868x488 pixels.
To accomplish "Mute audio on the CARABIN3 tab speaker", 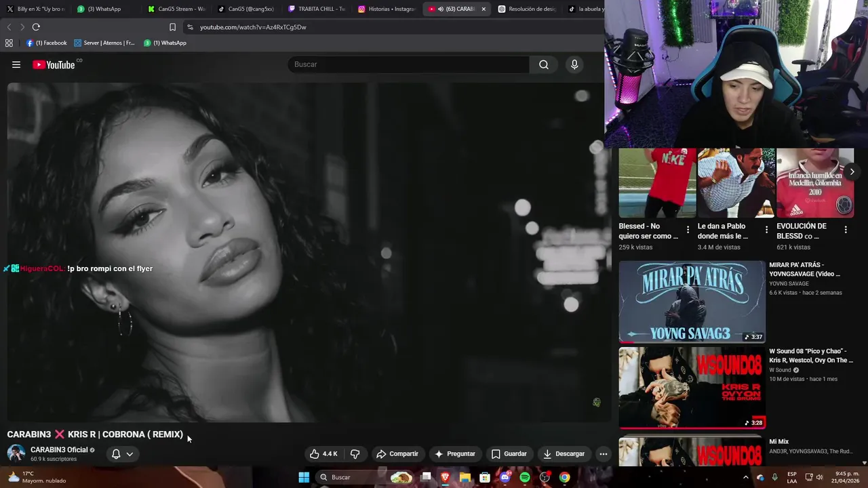I will pos(441,9).
